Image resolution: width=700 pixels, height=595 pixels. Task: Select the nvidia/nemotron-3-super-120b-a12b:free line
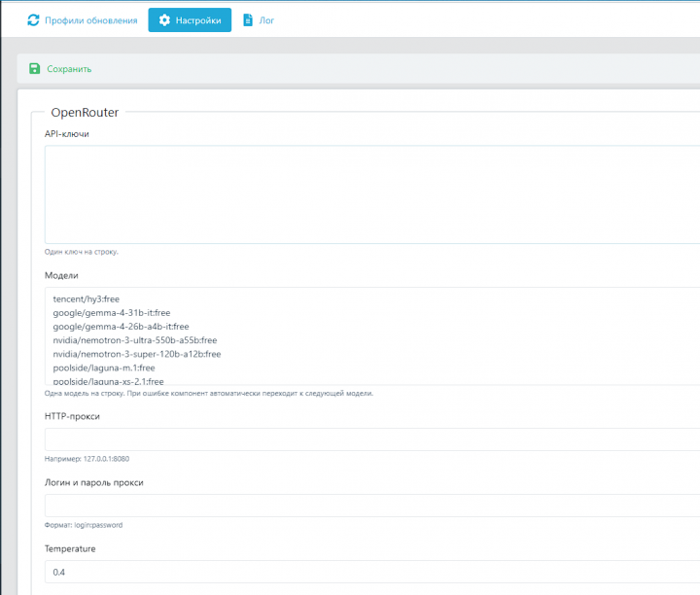click(x=137, y=355)
